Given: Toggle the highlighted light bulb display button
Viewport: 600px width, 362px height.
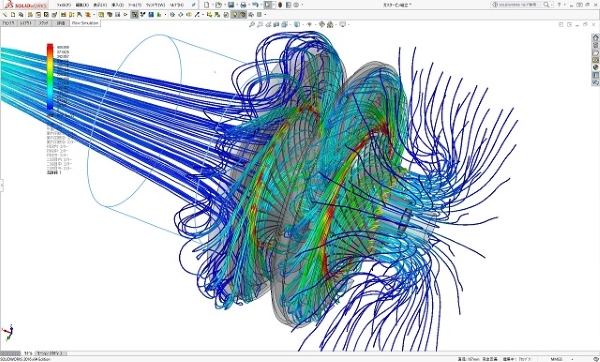Looking at the screenshot, I should click(x=235, y=15).
